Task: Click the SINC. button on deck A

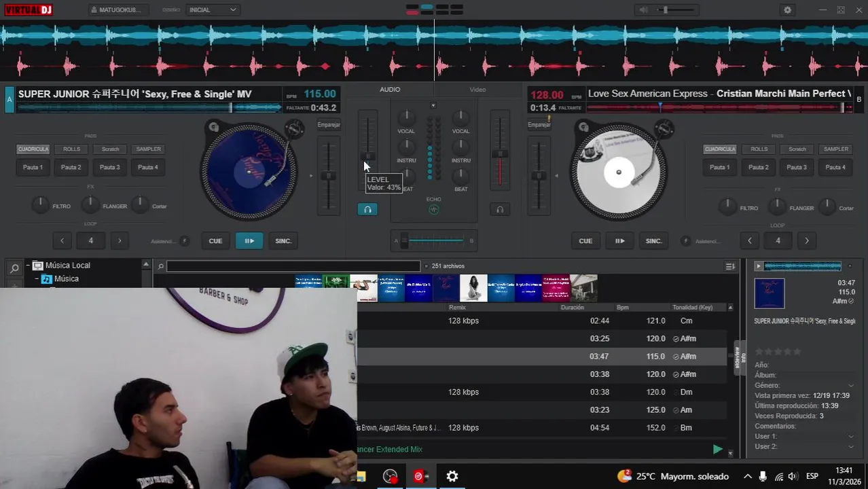Action: (283, 240)
